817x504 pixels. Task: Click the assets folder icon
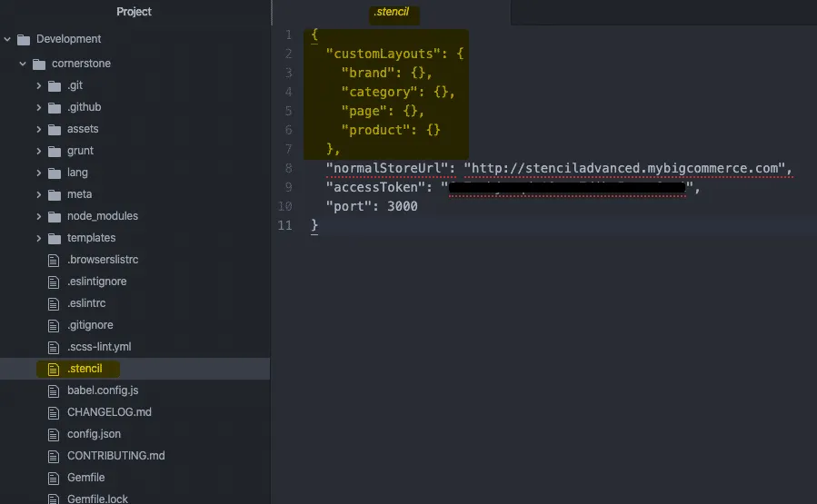click(x=55, y=130)
